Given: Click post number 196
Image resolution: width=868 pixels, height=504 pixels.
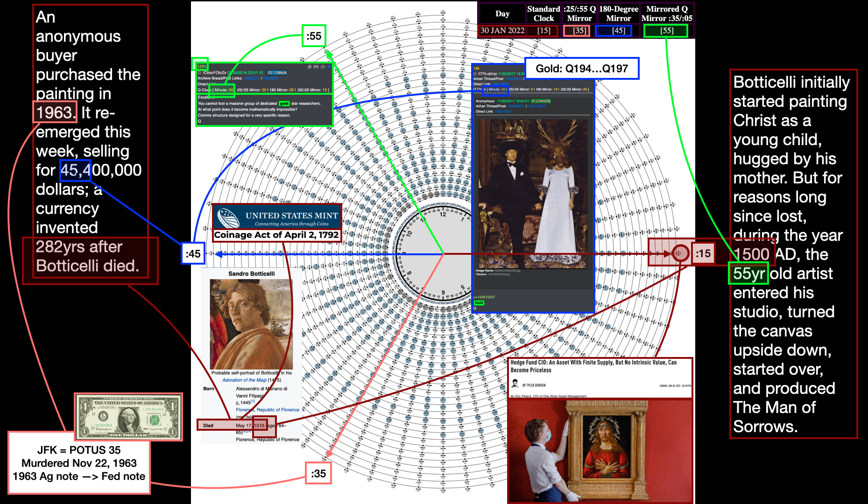Looking at the screenshot, I should point(476,69).
